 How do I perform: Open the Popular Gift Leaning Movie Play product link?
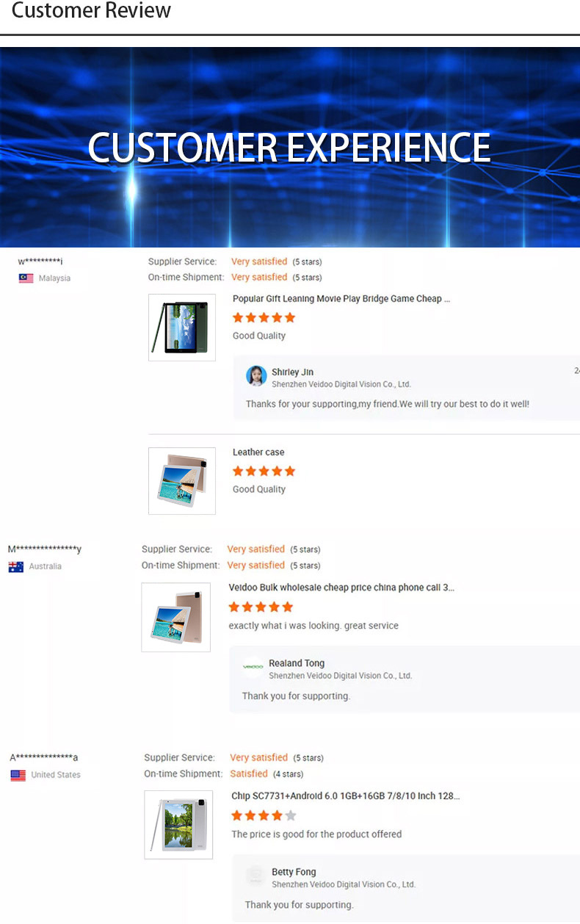341,299
